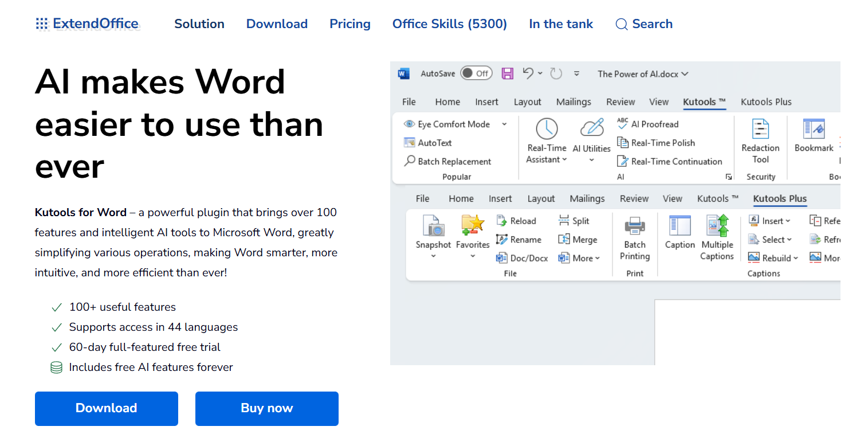Open the Pricing menu item
868x438 pixels.
350,24
